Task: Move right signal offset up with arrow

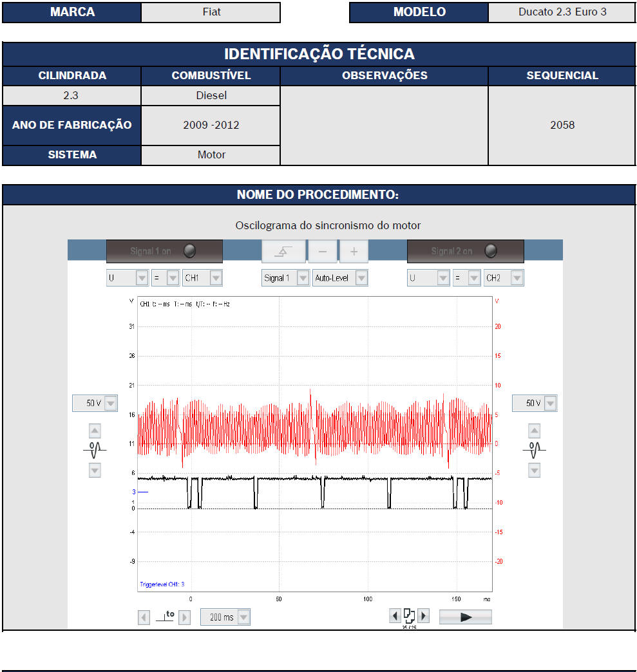Action: 534,431
